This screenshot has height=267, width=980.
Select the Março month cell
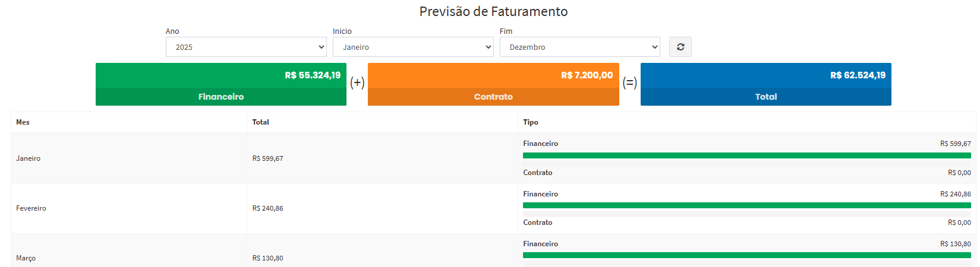click(x=26, y=258)
